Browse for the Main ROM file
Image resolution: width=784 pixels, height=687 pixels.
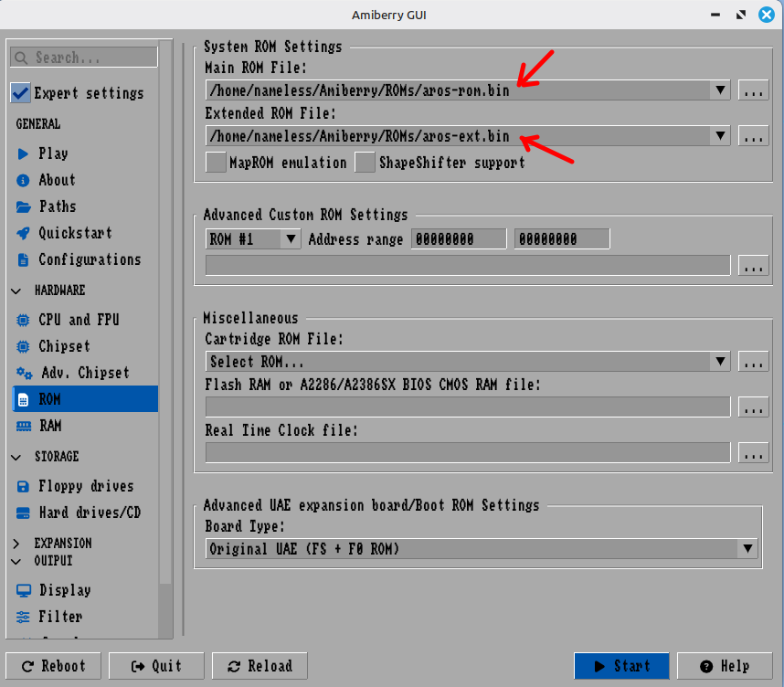click(753, 90)
